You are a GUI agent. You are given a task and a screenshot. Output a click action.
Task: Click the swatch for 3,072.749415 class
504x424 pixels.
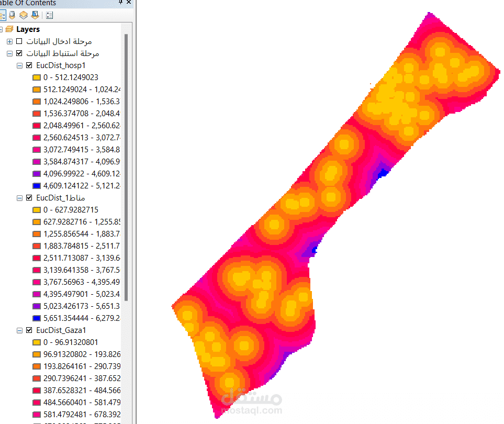[37, 150]
